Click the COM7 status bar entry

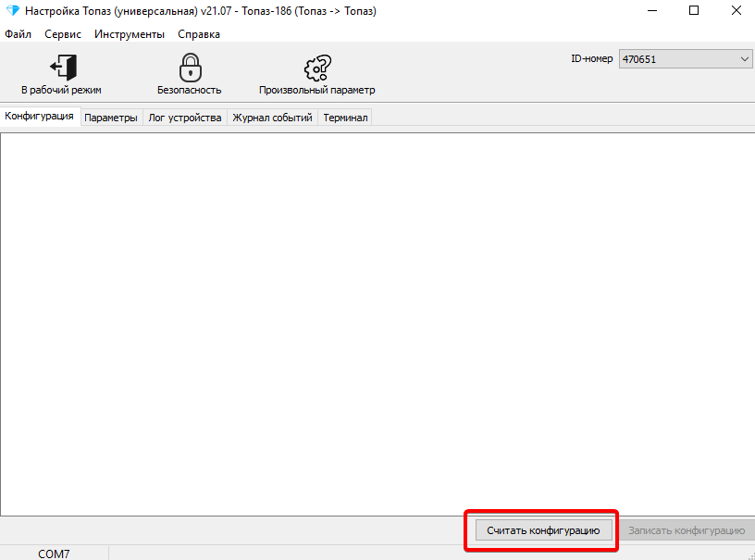tap(54, 554)
